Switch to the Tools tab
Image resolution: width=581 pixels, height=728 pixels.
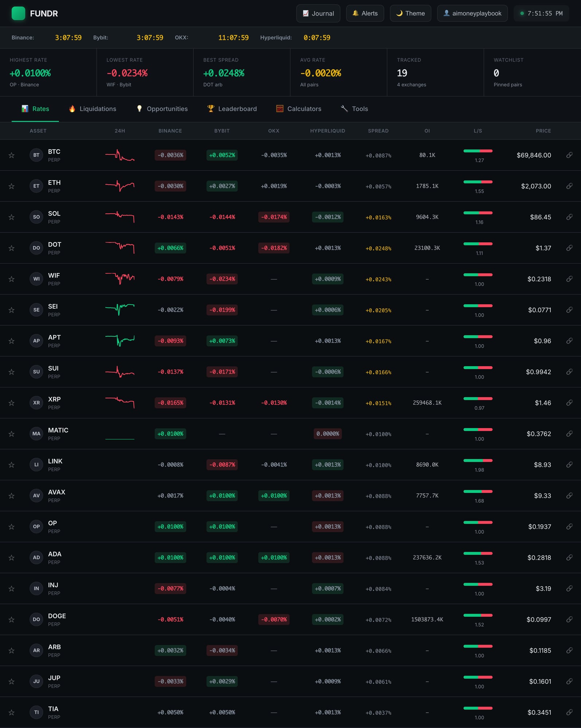pyautogui.click(x=354, y=109)
